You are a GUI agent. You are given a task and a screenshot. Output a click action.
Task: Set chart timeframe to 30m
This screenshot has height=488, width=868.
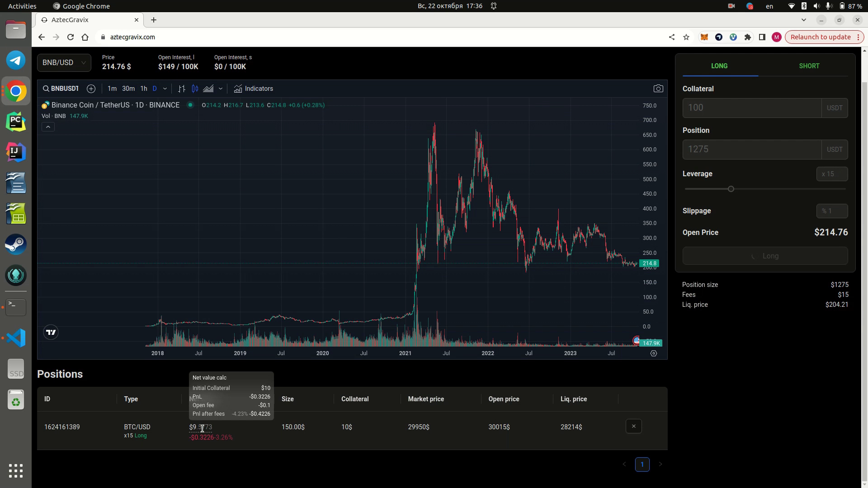coord(128,89)
